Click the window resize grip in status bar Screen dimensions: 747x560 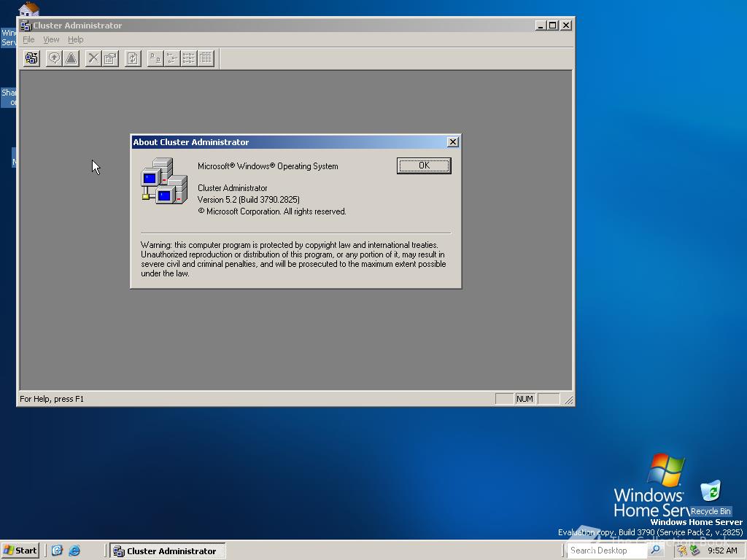click(568, 400)
